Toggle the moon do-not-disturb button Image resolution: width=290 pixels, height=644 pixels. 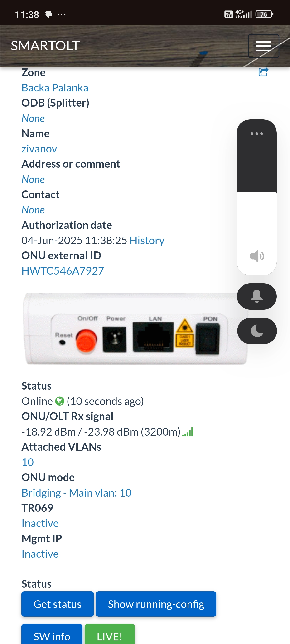257,331
